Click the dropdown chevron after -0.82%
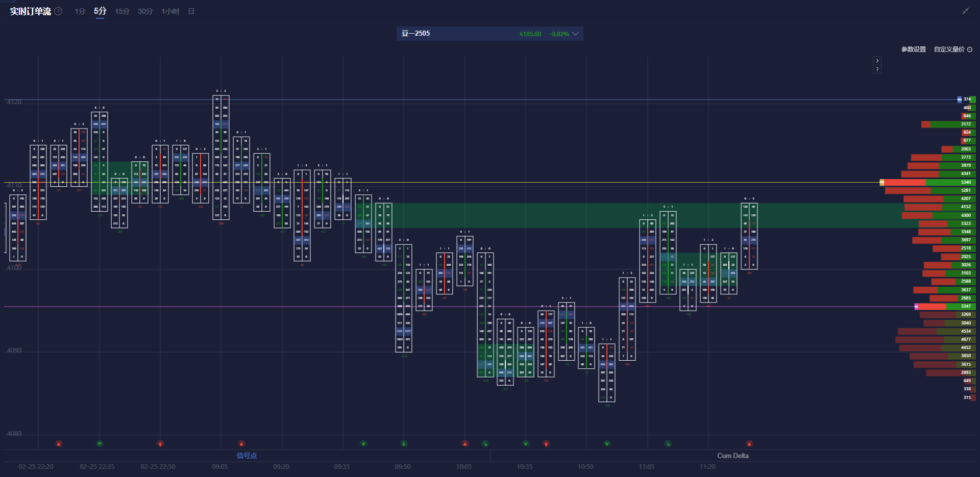Viewport: 980px width, 477px height. click(575, 34)
